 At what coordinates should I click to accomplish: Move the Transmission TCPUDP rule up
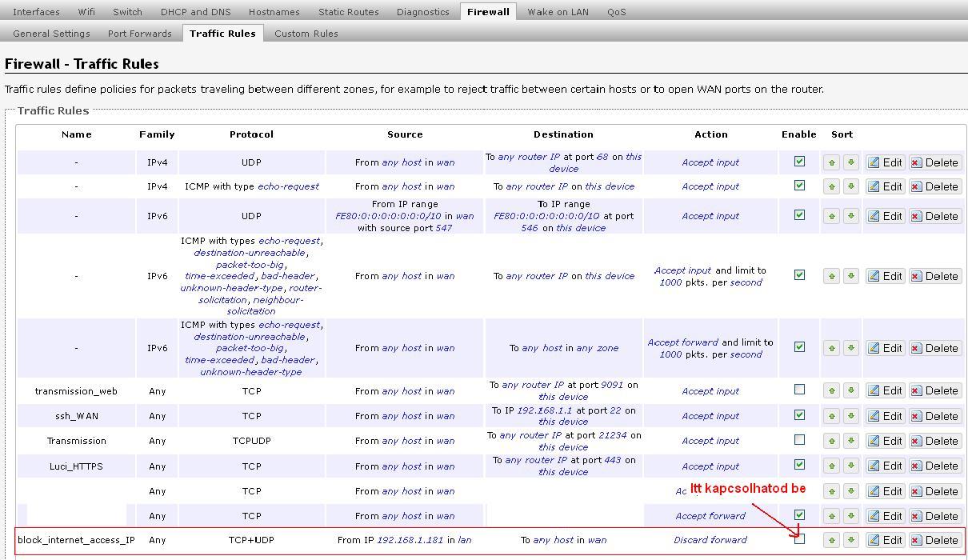[x=831, y=441]
